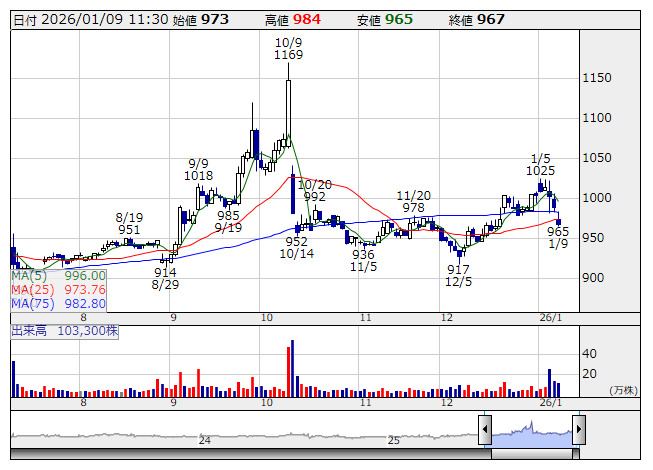The width and height of the screenshot is (653, 470).
Task: Click the (万株) volume unit label
Action: tap(623, 390)
